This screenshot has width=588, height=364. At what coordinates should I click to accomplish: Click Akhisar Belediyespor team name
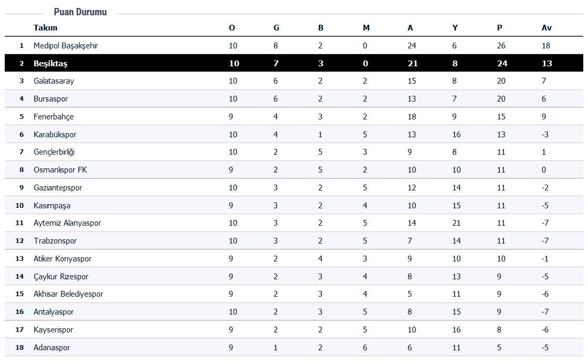(x=68, y=294)
